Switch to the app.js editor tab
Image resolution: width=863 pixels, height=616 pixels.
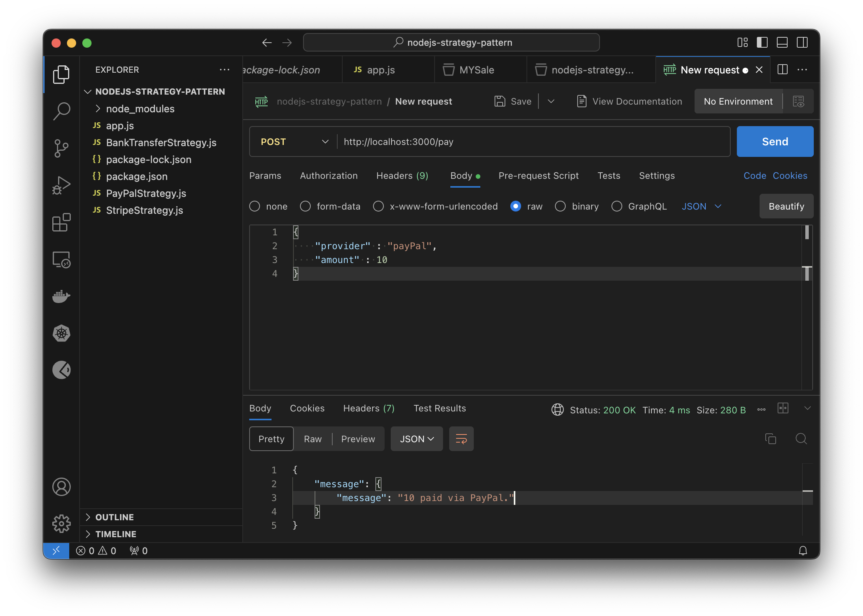pyautogui.click(x=388, y=70)
